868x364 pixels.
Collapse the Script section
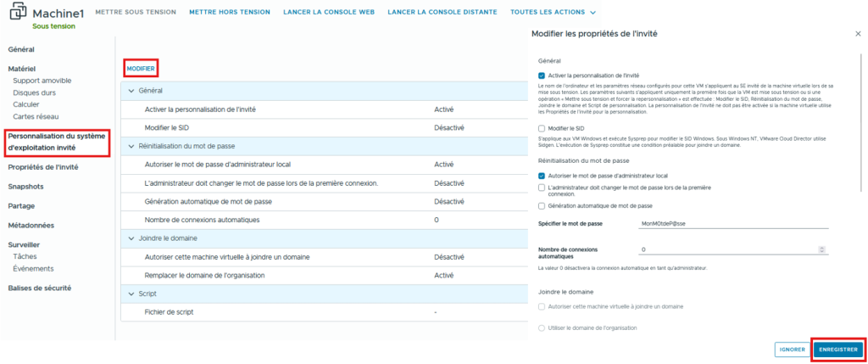(x=131, y=294)
